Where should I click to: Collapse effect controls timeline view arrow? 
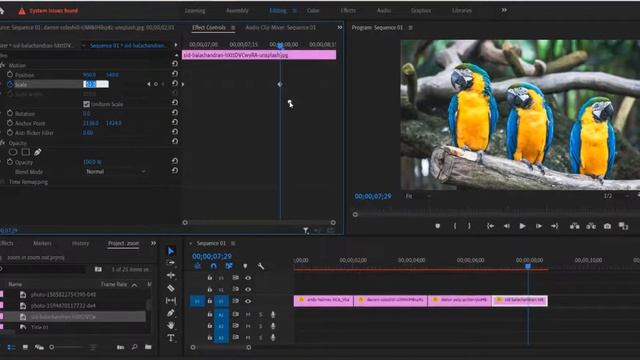coord(176,45)
